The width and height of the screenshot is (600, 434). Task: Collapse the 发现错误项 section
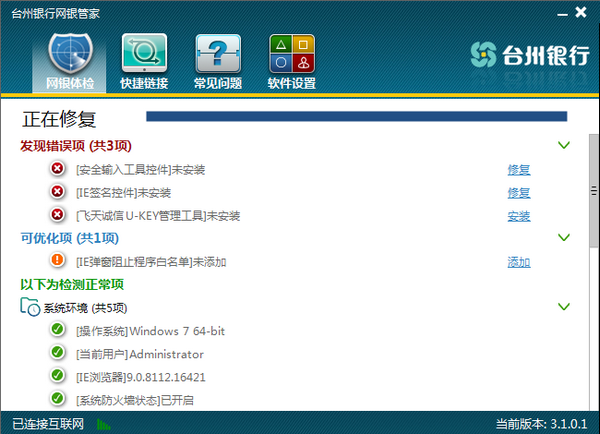coord(564,146)
